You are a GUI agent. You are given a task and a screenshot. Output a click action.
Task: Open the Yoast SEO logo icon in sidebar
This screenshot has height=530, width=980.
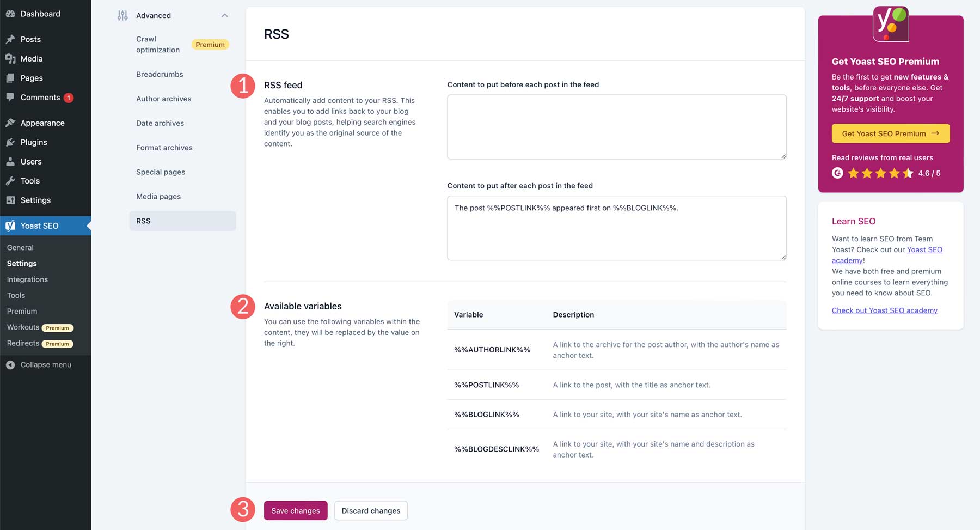10,225
